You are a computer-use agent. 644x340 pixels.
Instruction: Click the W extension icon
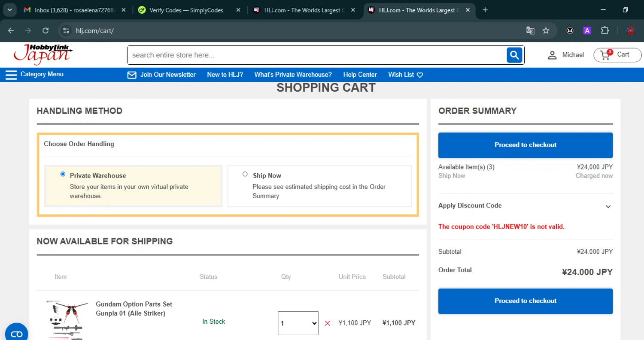(x=570, y=30)
